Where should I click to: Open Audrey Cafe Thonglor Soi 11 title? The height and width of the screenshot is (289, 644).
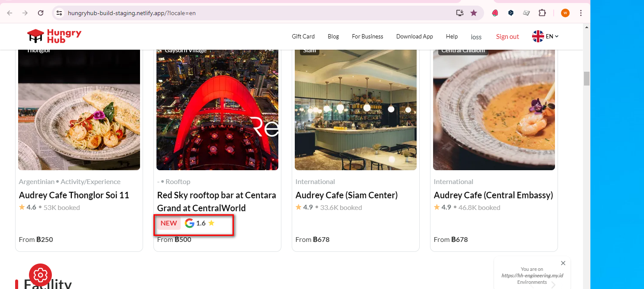coord(74,195)
